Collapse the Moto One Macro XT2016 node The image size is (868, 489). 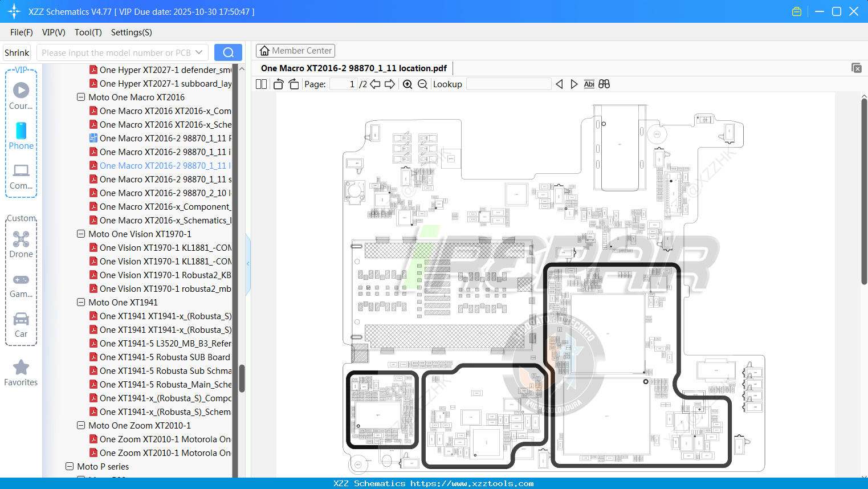click(x=81, y=97)
